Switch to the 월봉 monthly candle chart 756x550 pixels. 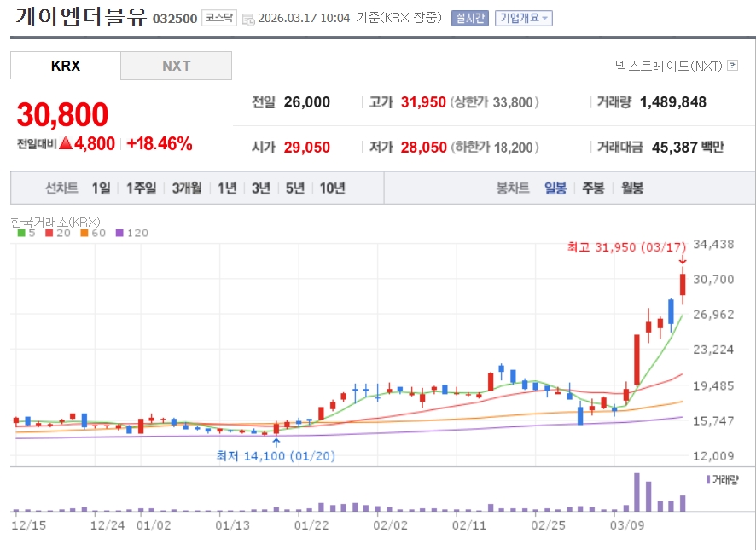(x=632, y=188)
